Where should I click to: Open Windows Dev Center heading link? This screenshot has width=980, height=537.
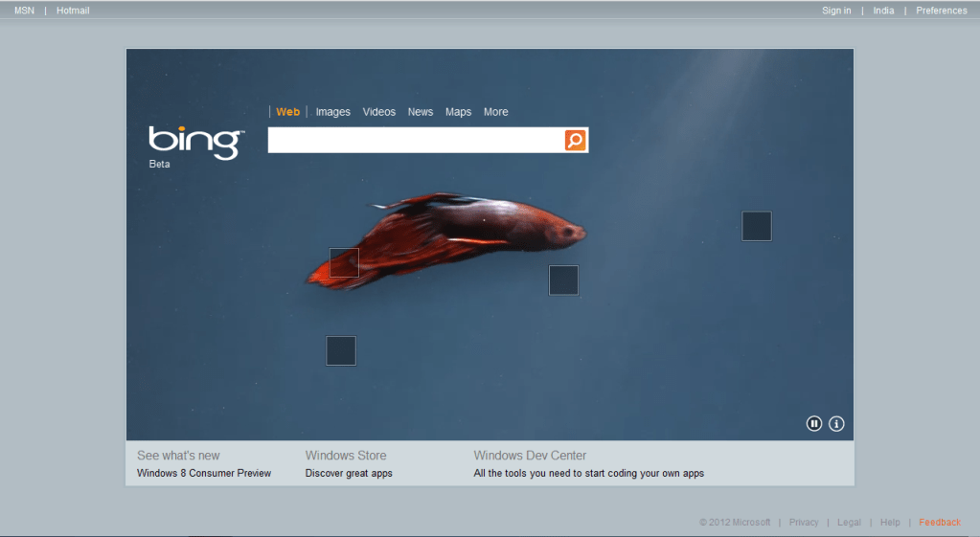[530, 456]
